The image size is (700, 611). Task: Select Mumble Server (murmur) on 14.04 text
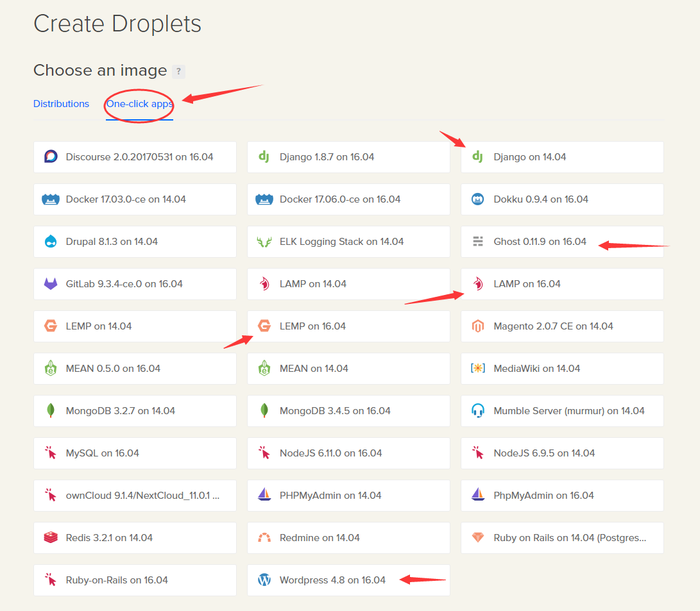(x=568, y=411)
